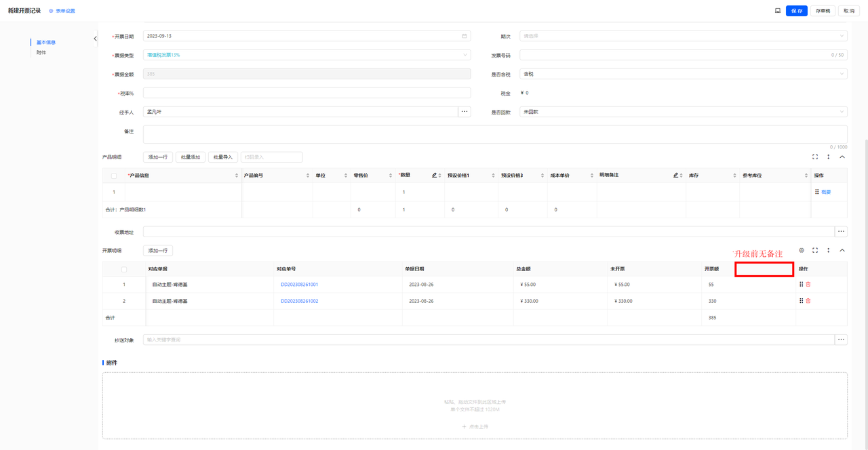
Task: Click the 取消 button
Action: pos(849,11)
